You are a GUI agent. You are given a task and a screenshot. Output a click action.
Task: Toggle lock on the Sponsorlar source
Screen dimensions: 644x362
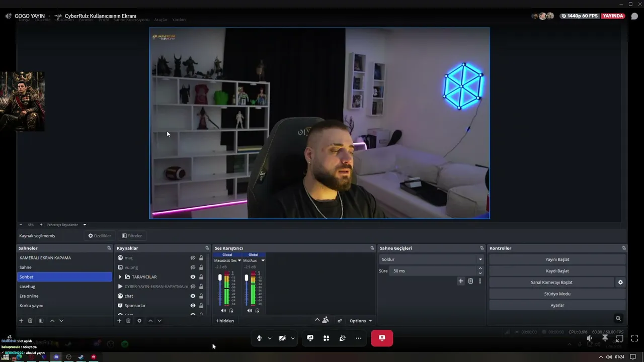tap(201, 306)
